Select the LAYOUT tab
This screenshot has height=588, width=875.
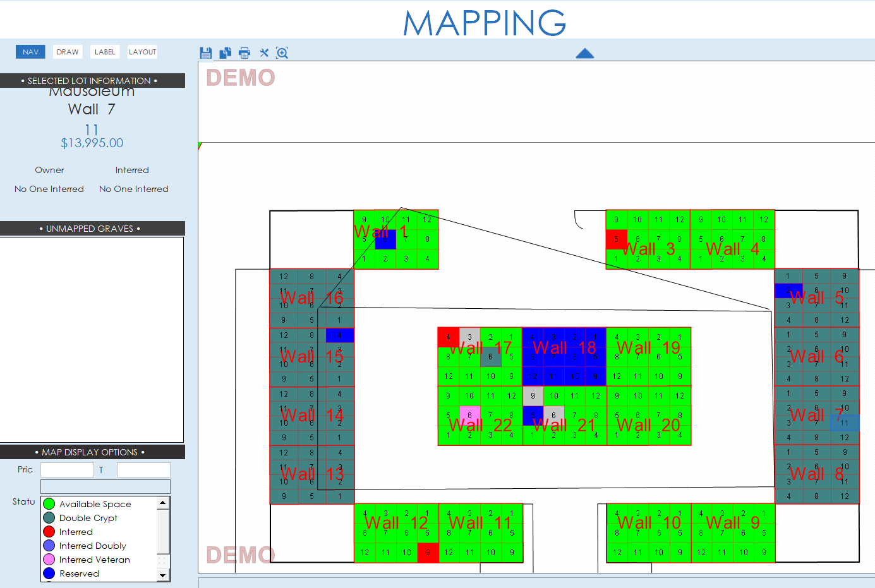pyautogui.click(x=142, y=52)
